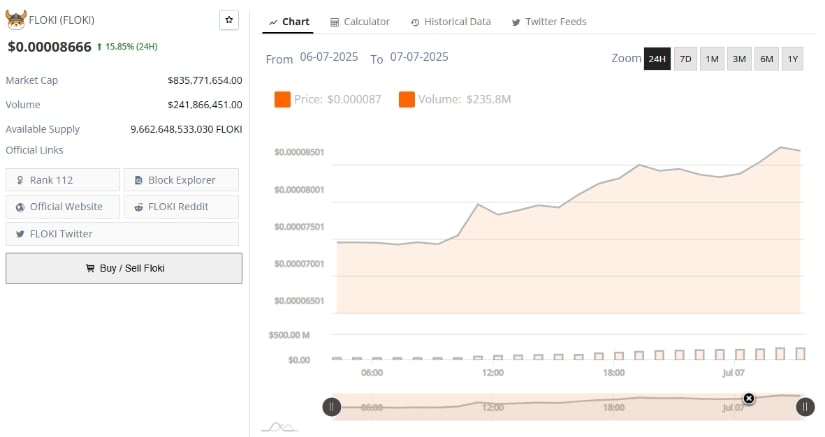The image size is (825, 437).
Task: Click available supply 9,662,648,533,030 FLOKI
Action: coord(186,129)
